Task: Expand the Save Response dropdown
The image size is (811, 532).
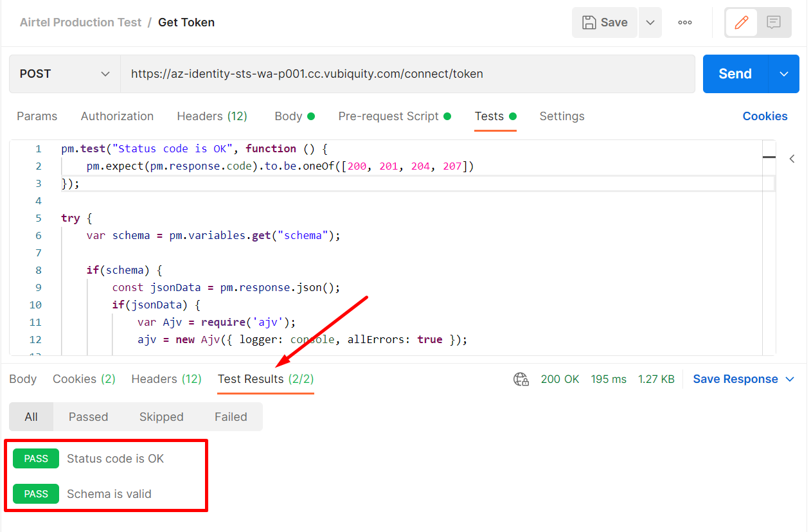Action: [x=791, y=379]
